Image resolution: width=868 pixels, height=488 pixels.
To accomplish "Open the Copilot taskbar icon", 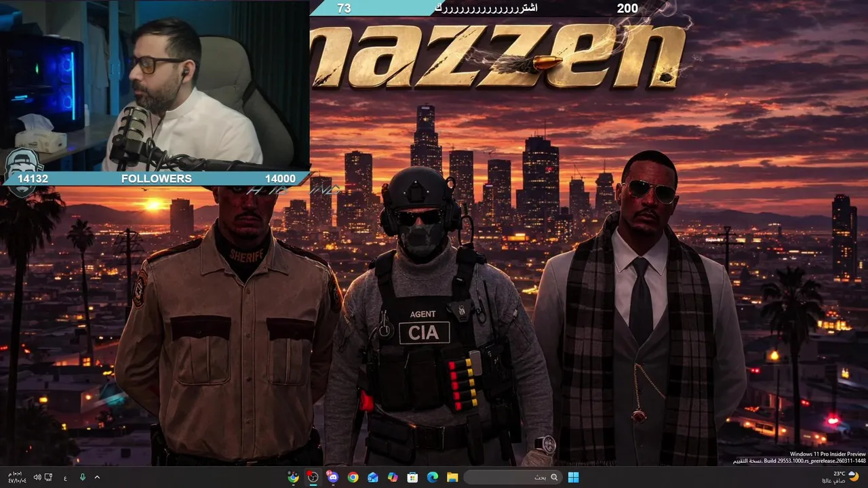I will point(393,477).
